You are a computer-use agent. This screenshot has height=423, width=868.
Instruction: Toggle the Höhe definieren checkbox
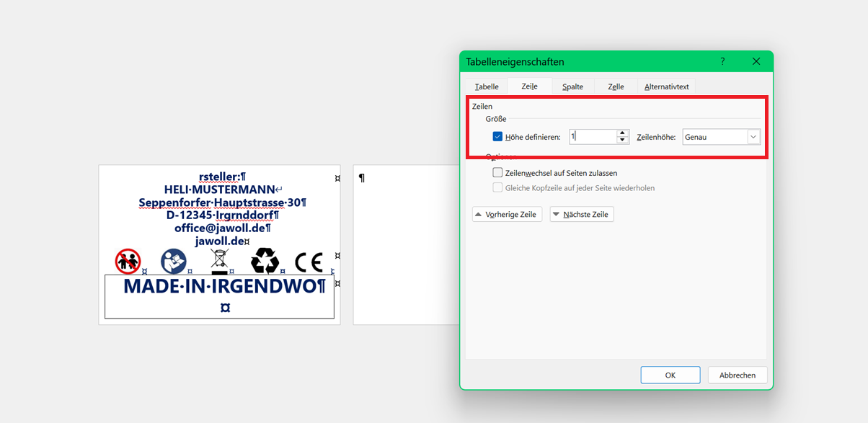[497, 137]
